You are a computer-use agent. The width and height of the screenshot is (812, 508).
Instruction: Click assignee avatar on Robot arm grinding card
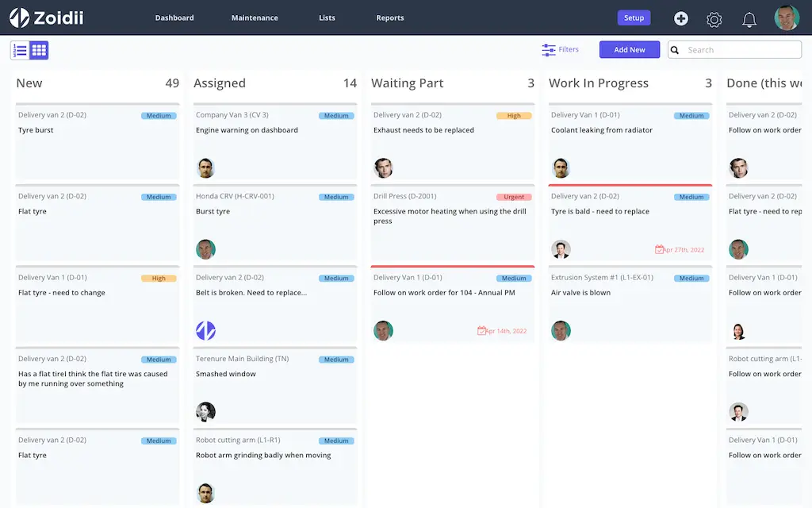[x=205, y=493]
